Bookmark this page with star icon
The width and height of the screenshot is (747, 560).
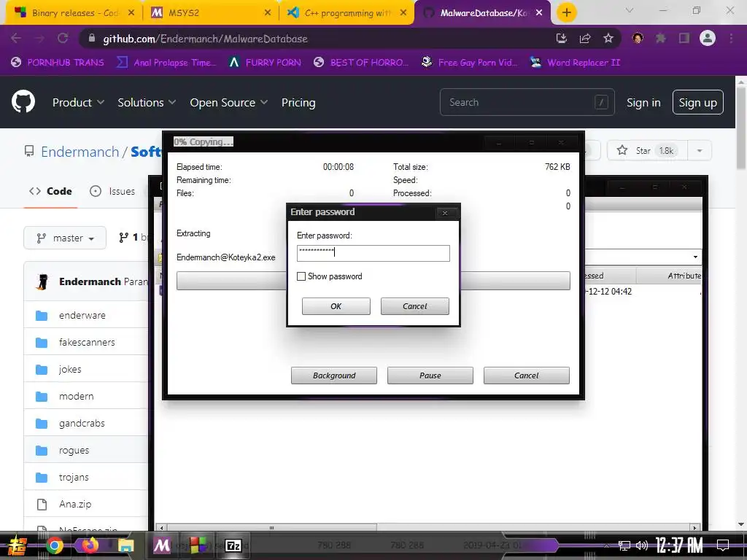(608, 38)
